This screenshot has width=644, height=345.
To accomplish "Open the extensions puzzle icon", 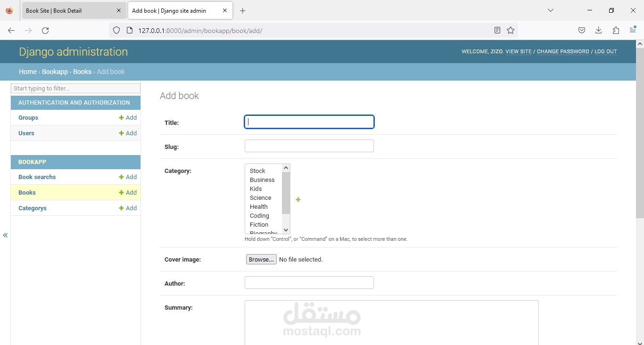I will [616, 30].
